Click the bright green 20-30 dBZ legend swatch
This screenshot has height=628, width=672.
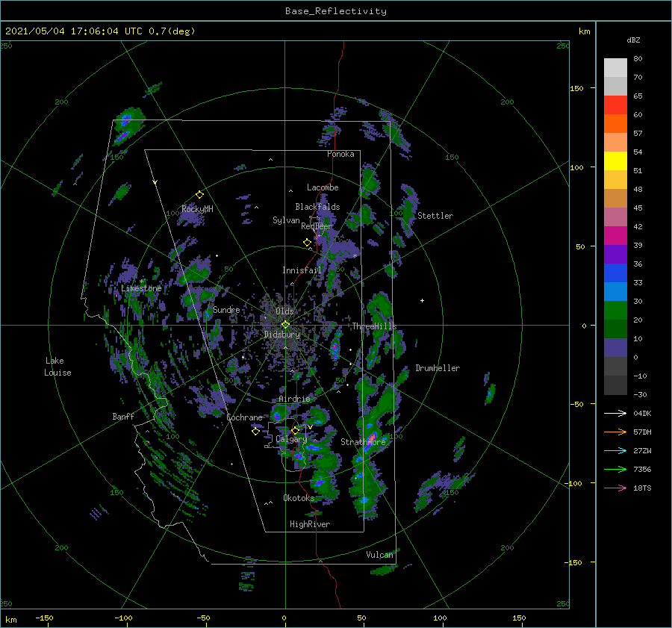click(615, 311)
